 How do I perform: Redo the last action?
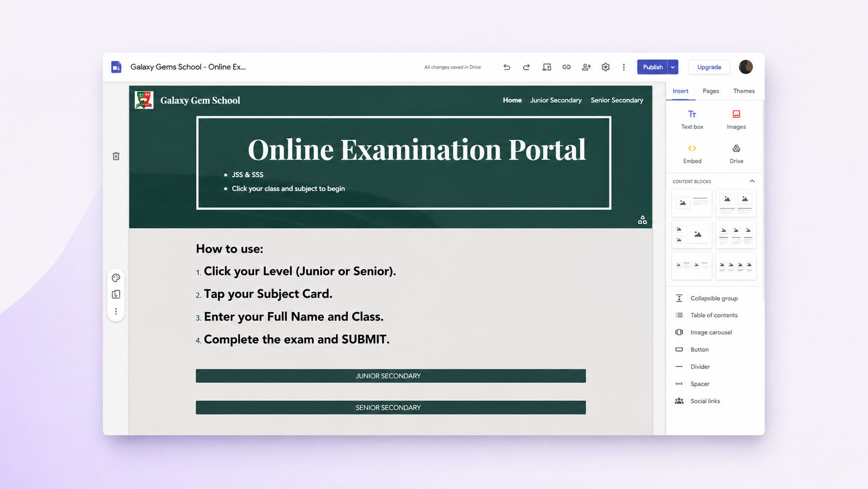coord(526,67)
